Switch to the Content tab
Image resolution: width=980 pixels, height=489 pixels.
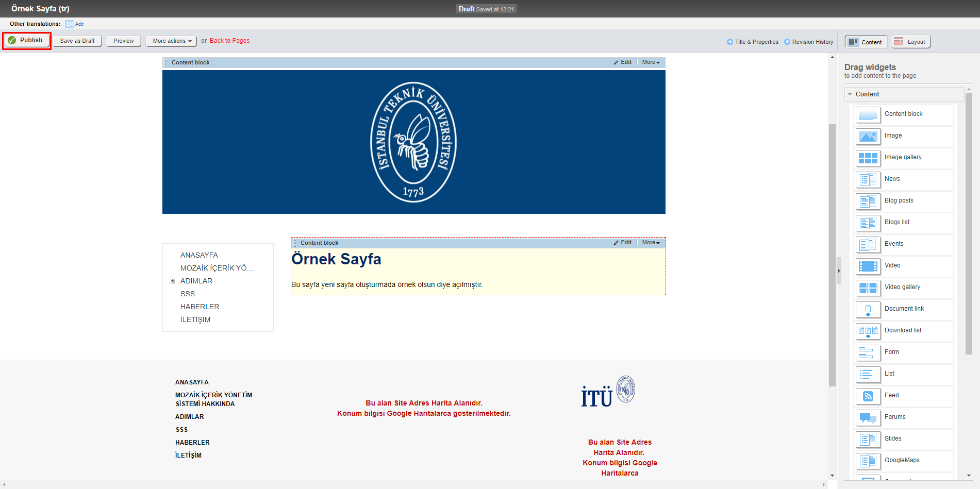tap(866, 42)
